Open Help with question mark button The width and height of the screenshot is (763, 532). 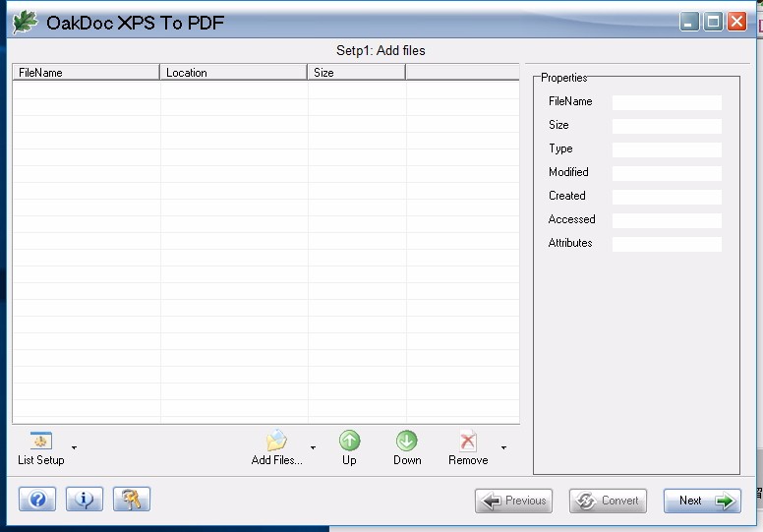[37, 499]
